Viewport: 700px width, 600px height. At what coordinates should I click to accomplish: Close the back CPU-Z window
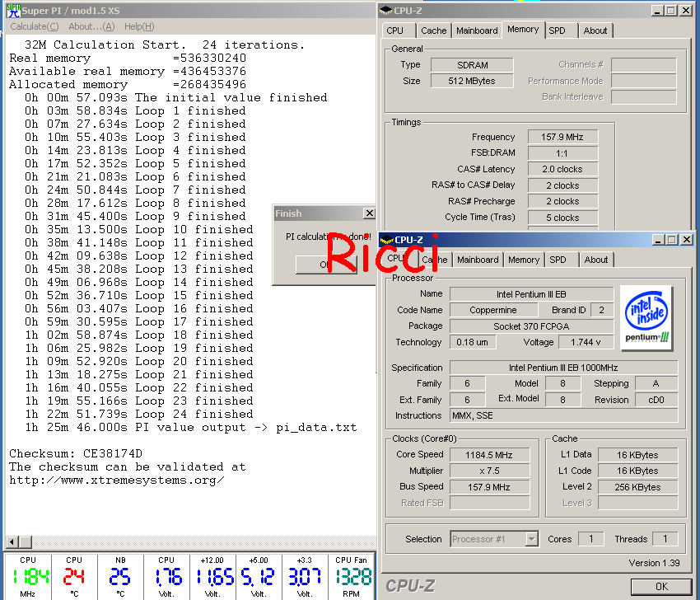[686, 11]
